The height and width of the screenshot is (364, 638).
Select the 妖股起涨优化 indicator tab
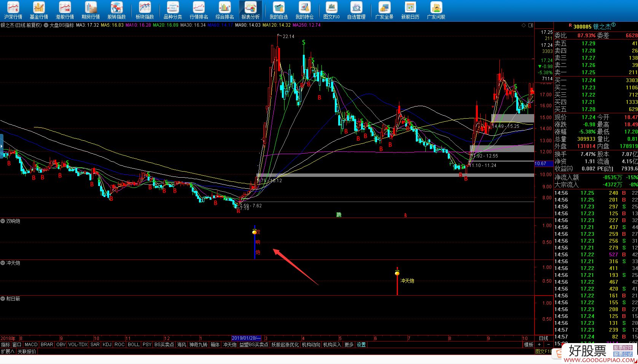pyautogui.click(x=285, y=345)
